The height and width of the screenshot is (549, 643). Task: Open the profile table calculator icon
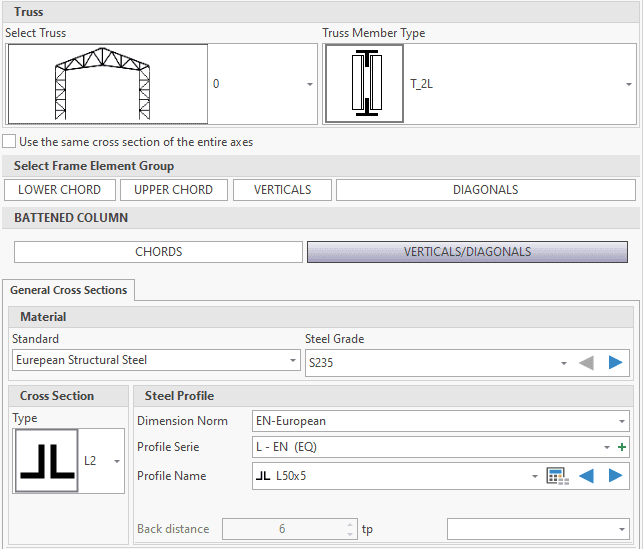[558, 476]
